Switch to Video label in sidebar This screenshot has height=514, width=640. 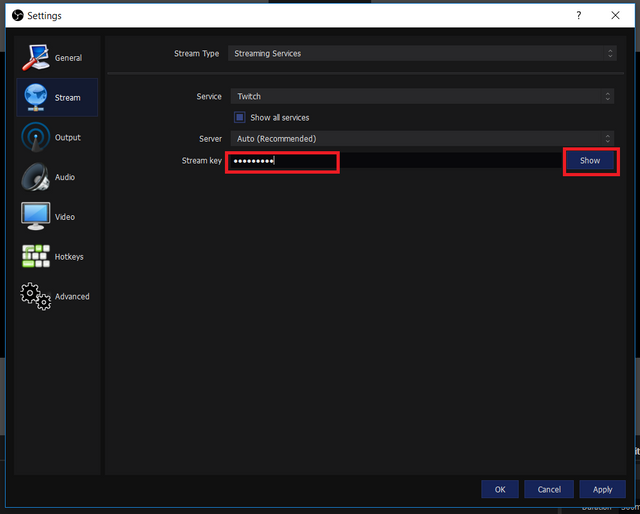pos(64,217)
